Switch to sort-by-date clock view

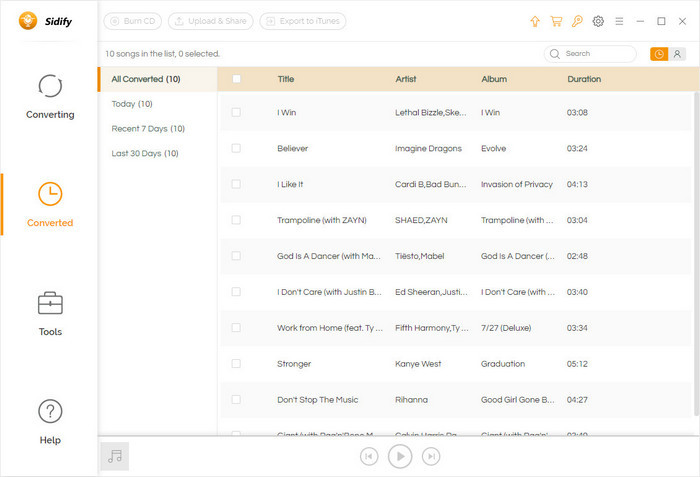coord(659,54)
